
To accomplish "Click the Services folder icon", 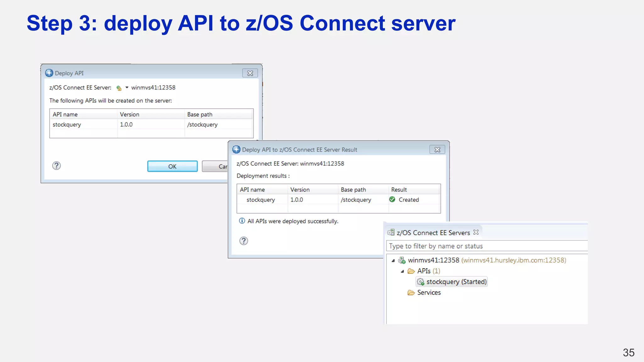I will coord(411,293).
